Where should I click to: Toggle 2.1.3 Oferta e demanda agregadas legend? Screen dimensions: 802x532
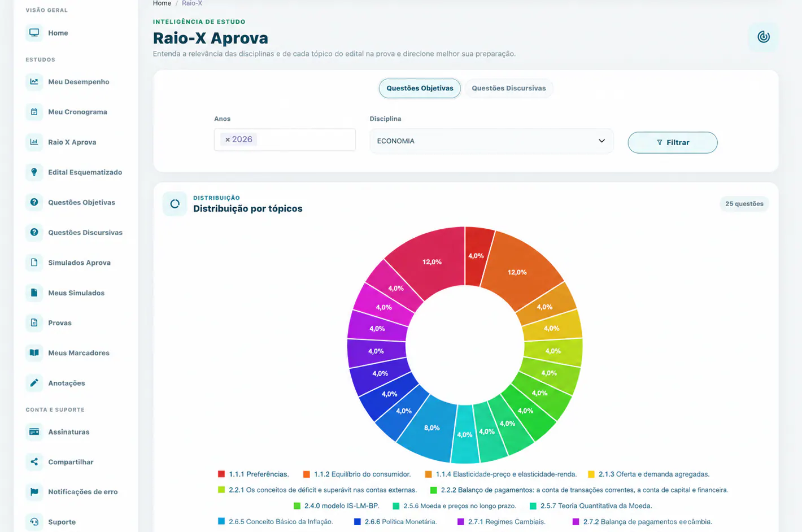coord(649,474)
